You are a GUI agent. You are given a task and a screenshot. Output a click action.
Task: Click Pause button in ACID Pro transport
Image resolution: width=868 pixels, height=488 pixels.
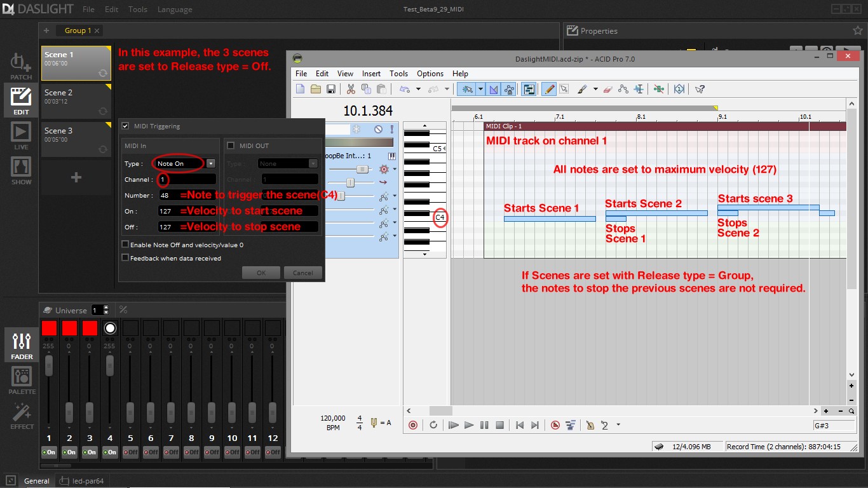coord(484,425)
